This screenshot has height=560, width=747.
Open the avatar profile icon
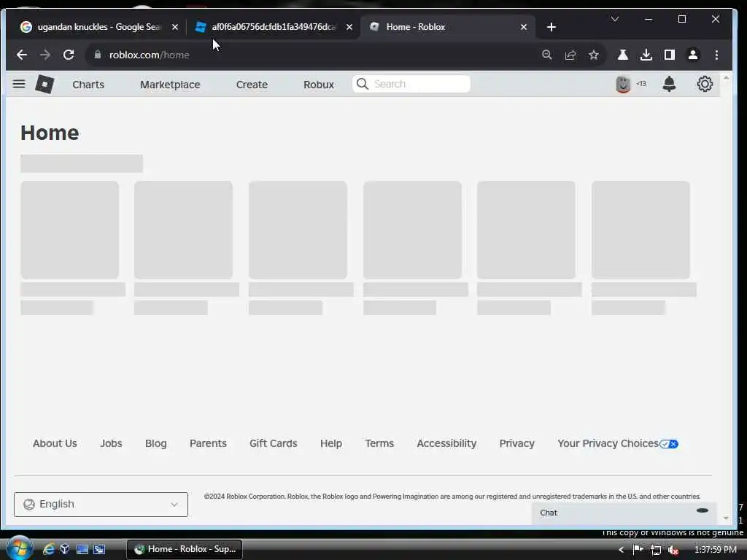[623, 85]
